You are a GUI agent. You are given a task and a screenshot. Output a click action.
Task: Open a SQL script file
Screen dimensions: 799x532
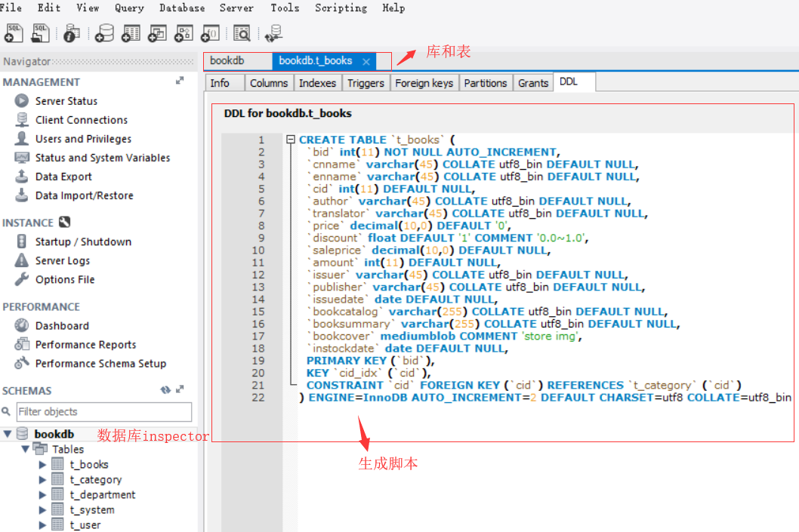click(x=39, y=33)
